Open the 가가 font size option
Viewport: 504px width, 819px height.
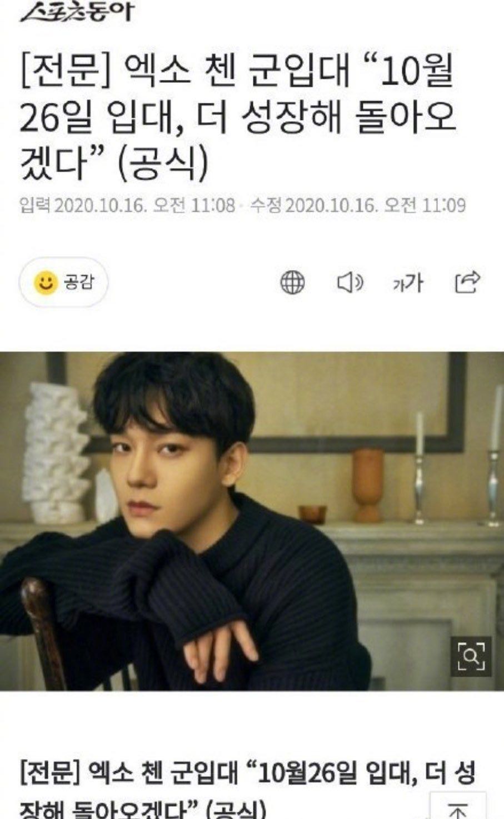click(408, 283)
